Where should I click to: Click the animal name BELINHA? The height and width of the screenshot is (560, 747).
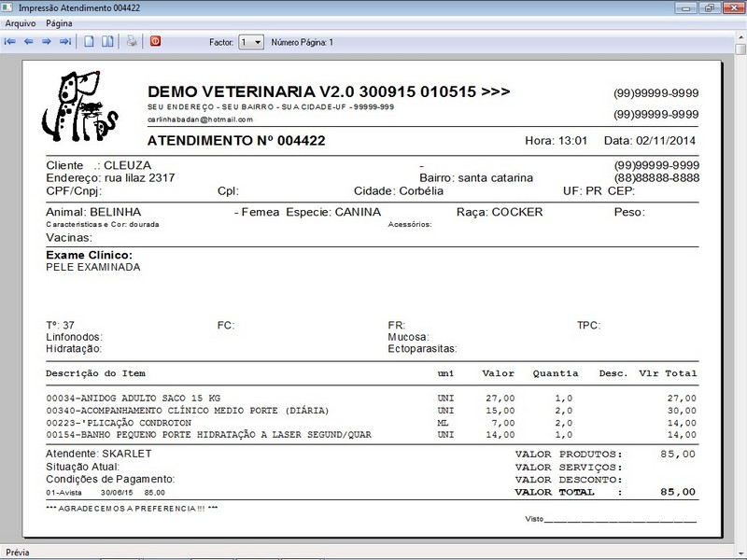pos(115,212)
